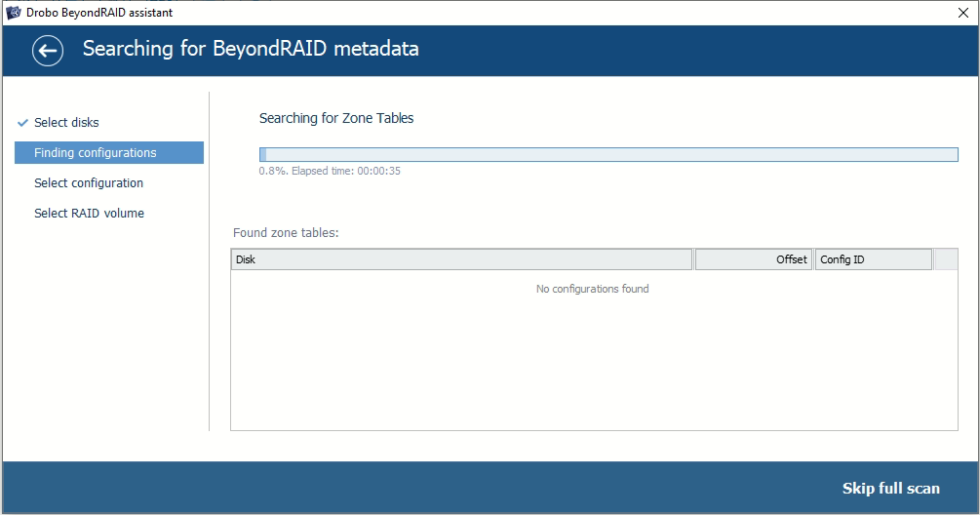Click the Drobo app icon in the title bar
980x515 pixels.
[14, 13]
